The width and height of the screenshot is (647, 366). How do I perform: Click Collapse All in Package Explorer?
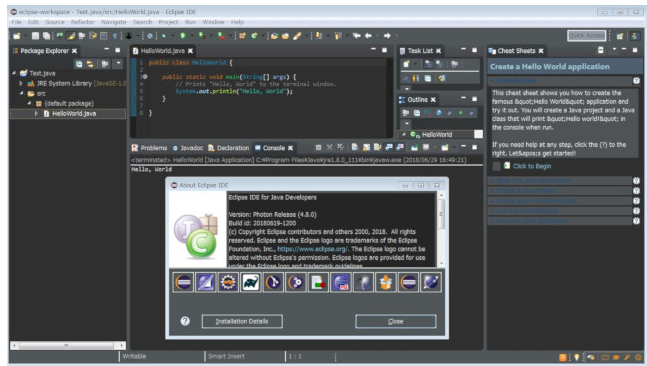click(x=79, y=64)
